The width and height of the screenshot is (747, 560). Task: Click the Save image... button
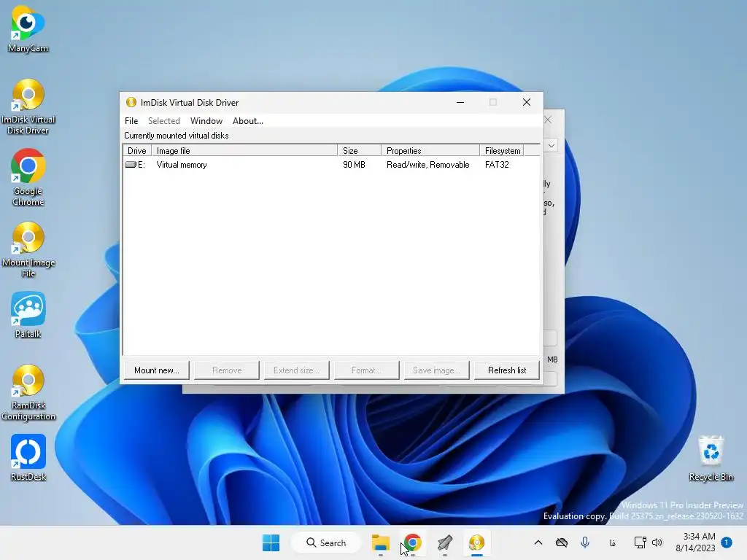(437, 370)
